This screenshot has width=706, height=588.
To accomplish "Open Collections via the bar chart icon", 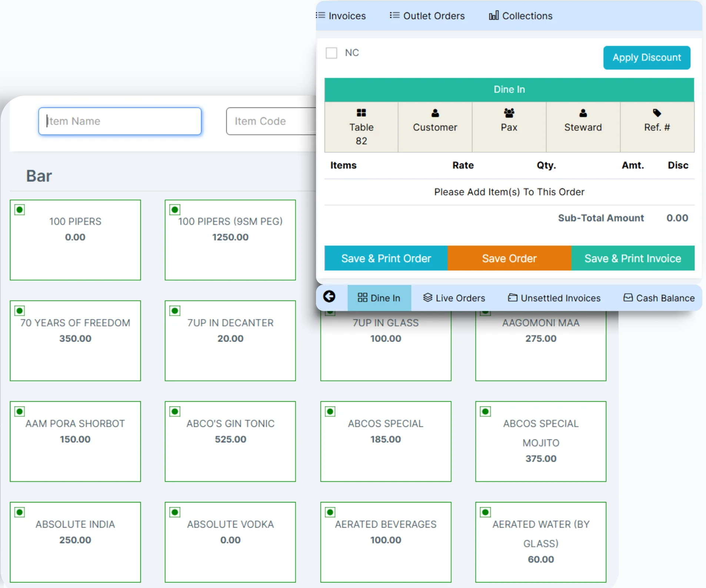I will 493,16.
